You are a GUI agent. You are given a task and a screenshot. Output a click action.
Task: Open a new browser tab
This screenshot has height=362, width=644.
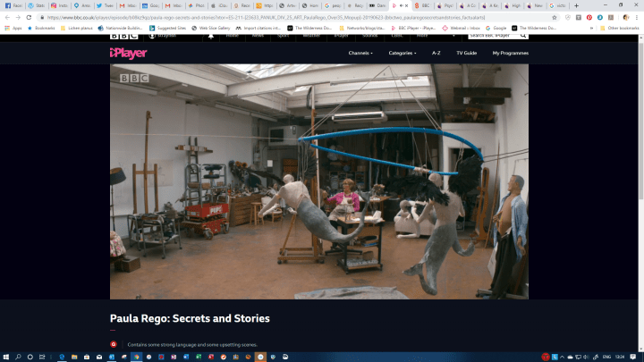tap(575, 5)
